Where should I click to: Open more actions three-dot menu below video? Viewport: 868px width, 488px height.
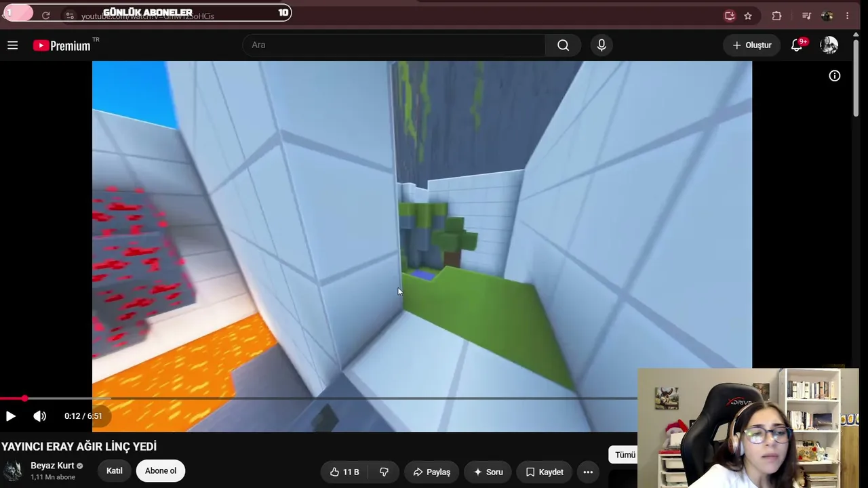coord(588,472)
